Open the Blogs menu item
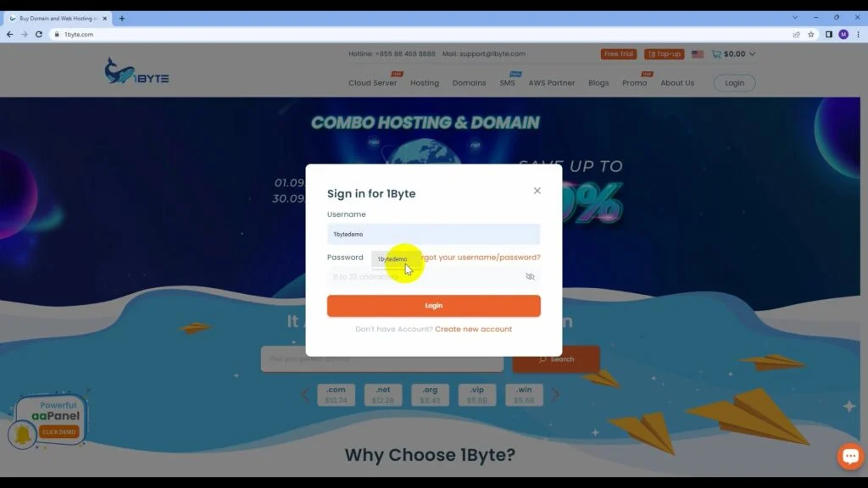Screen dimensions: 868x488 [598, 83]
